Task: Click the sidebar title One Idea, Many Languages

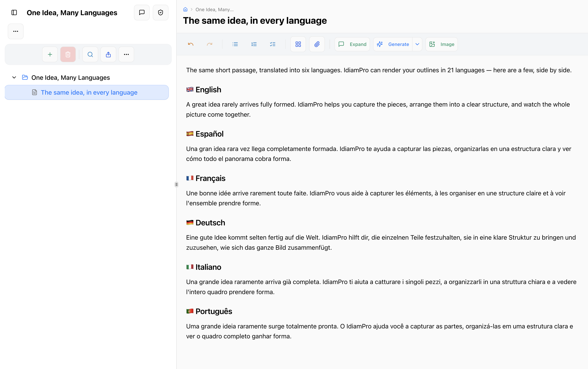Action: (x=72, y=13)
